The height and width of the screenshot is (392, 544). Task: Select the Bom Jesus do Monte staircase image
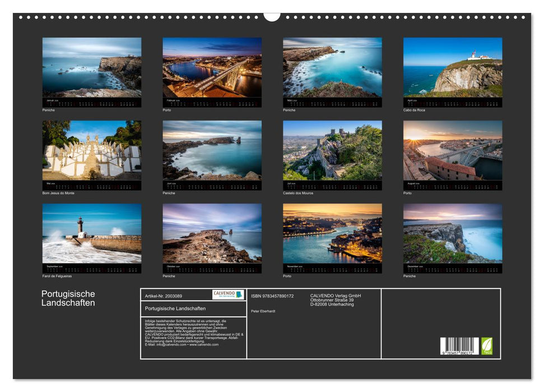pos(92,151)
